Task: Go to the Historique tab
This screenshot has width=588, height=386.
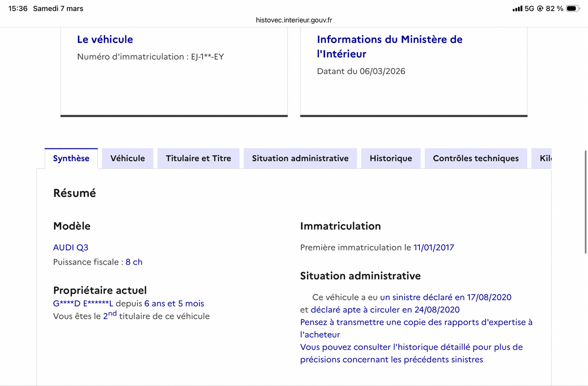Action: pos(391,158)
